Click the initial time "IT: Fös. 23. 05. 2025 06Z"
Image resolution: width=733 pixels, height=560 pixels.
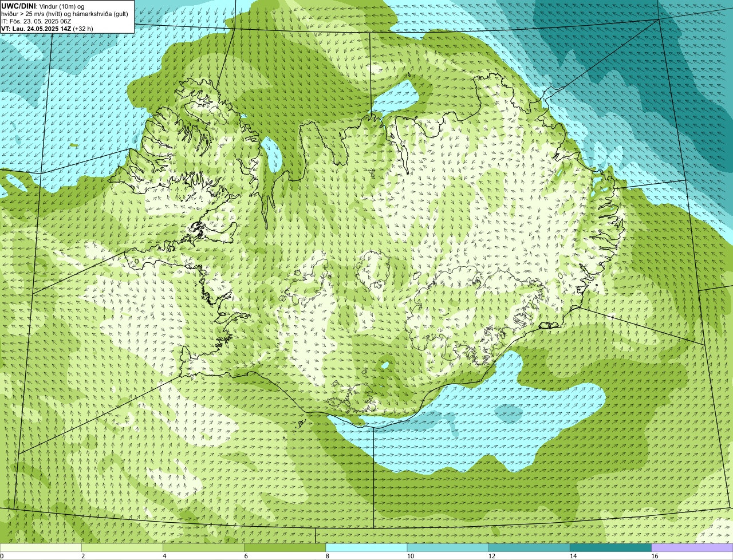pos(36,21)
